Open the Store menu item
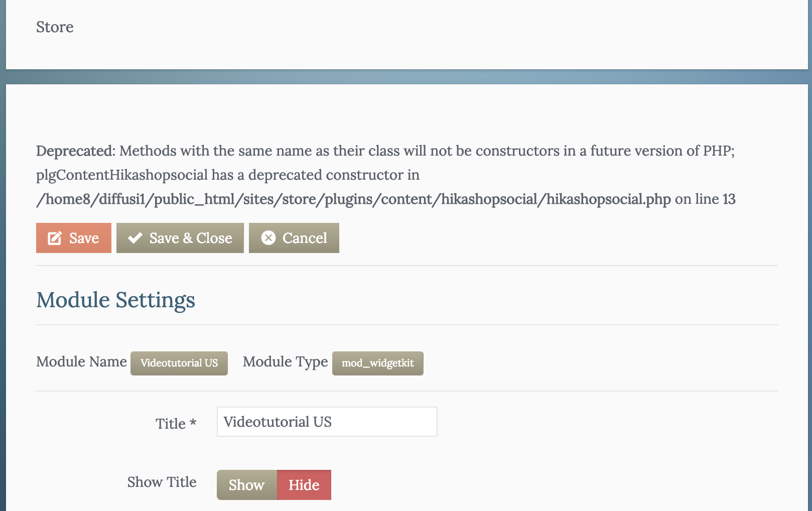Screen dimensions: 812x511 click(55, 27)
